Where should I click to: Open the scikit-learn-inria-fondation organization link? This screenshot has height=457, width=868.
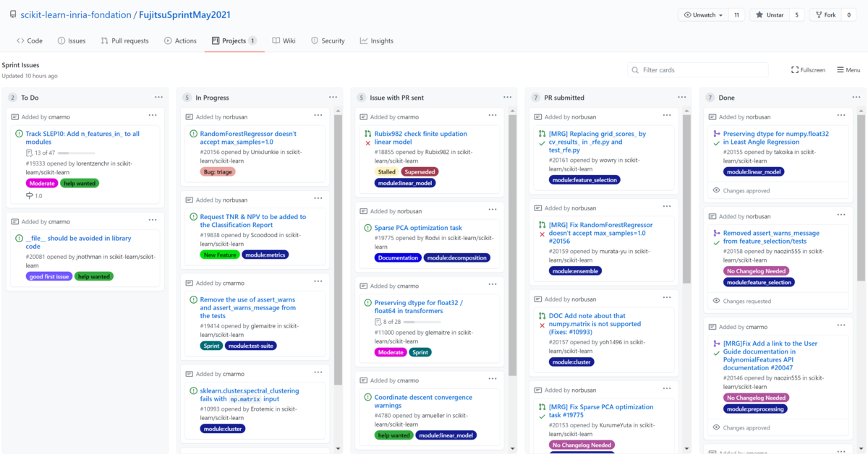click(x=76, y=14)
